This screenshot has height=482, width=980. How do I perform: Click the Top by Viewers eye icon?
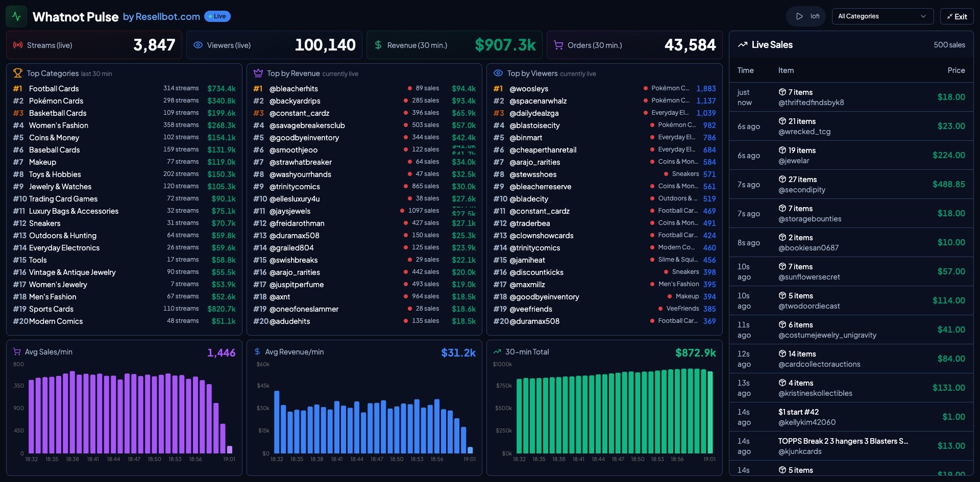[498, 73]
